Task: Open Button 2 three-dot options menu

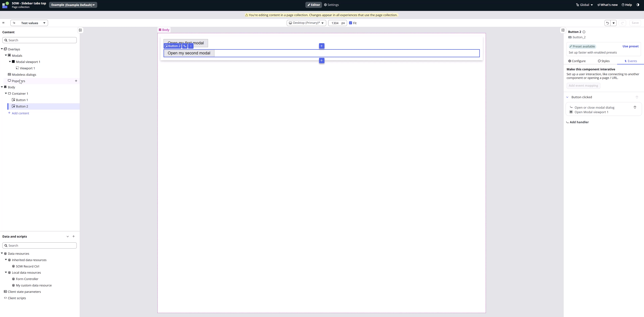Action: 191,46
